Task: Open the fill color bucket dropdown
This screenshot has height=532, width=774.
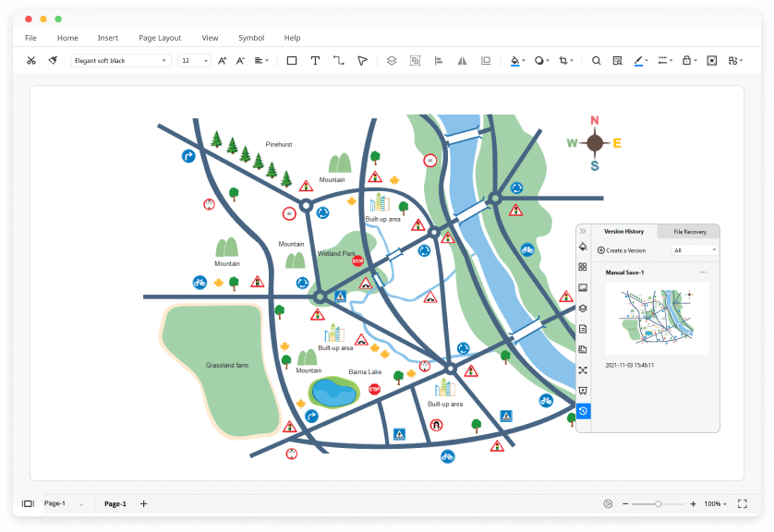Action: click(517, 60)
